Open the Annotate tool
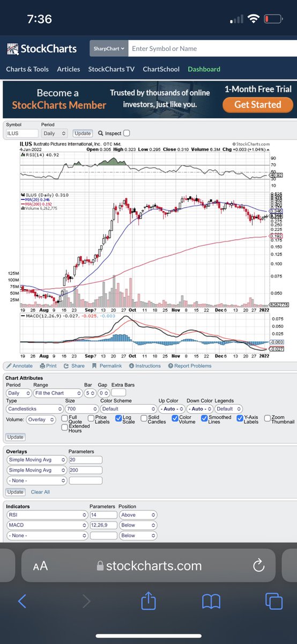 coord(19,366)
